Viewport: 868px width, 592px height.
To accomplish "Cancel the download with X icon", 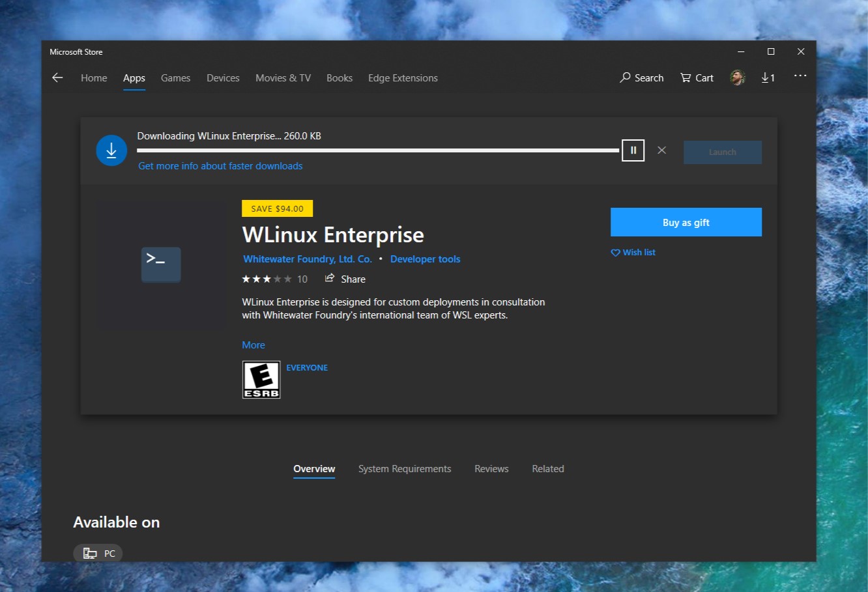I will (661, 150).
